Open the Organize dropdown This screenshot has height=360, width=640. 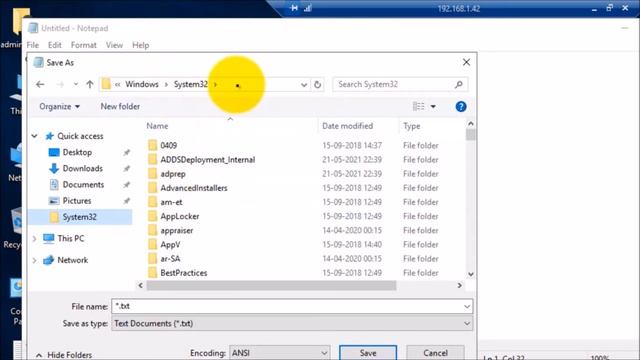(x=59, y=107)
